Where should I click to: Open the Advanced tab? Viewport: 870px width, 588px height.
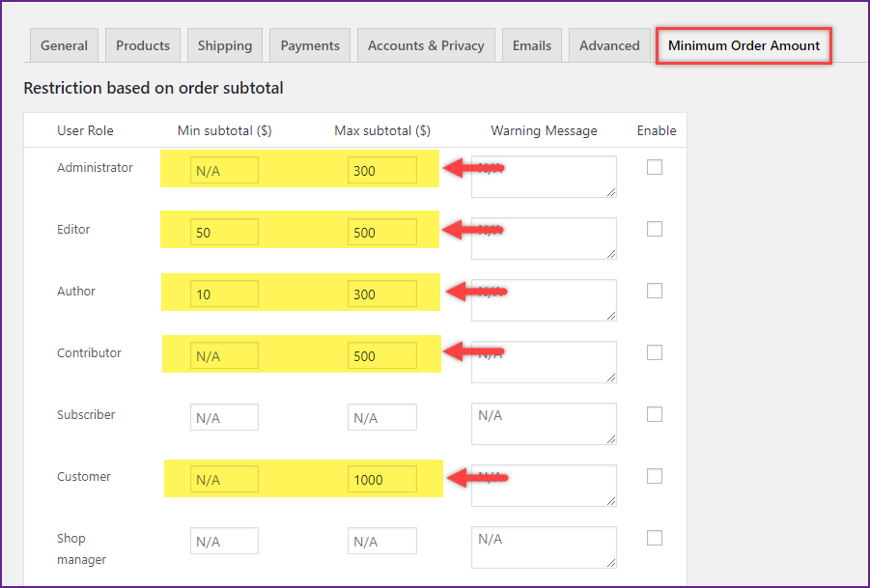[x=609, y=45]
